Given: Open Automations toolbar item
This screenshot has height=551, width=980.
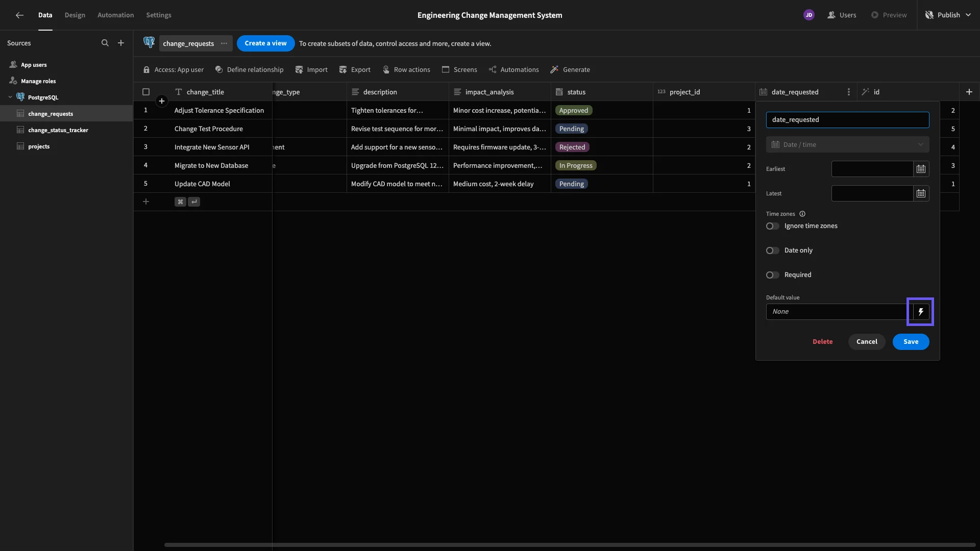Looking at the screenshot, I should click(x=513, y=69).
